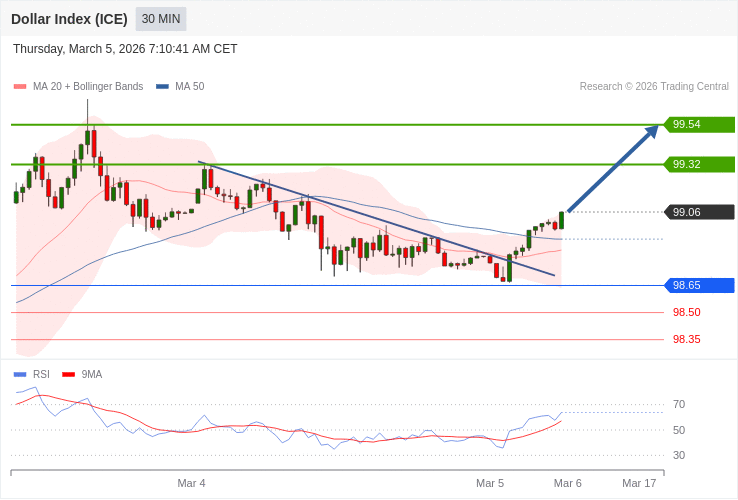Viewport: 738px width, 500px height.
Task: Click the chart timestamp text
Action: point(125,49)
